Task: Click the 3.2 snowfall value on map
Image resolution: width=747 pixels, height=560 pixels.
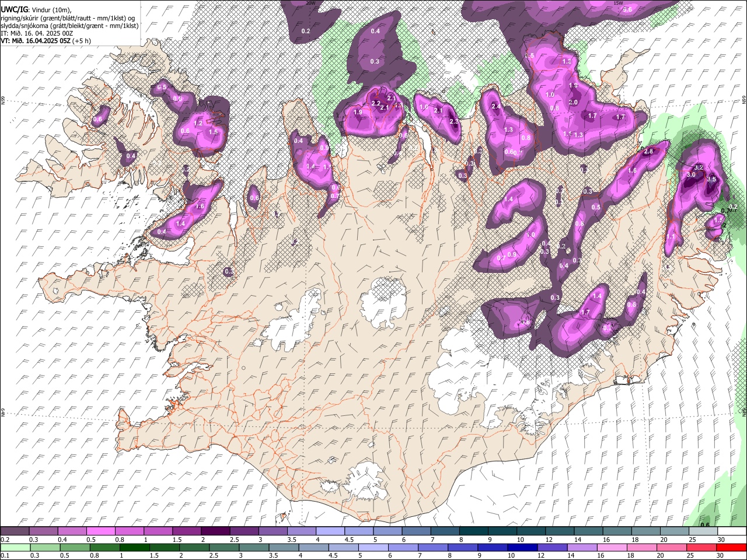Action: point(699,167)
